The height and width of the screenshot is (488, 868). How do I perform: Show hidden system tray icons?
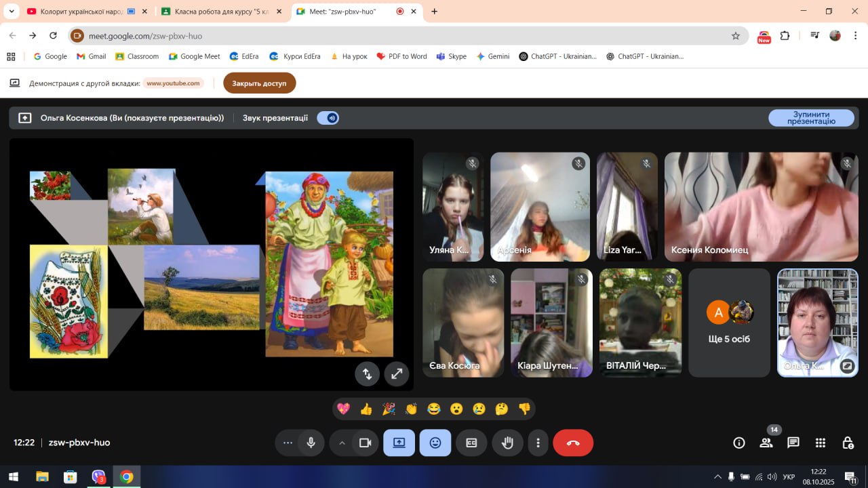717,476
